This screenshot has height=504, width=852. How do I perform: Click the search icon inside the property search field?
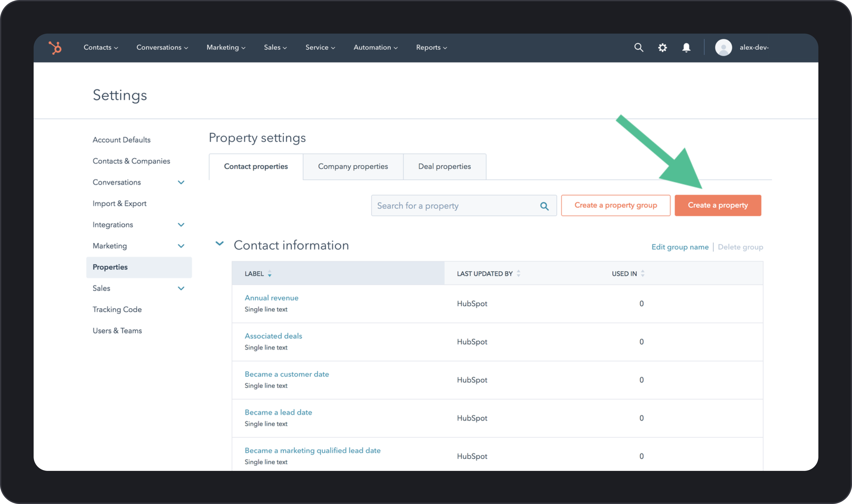click(x=544, y=205)
